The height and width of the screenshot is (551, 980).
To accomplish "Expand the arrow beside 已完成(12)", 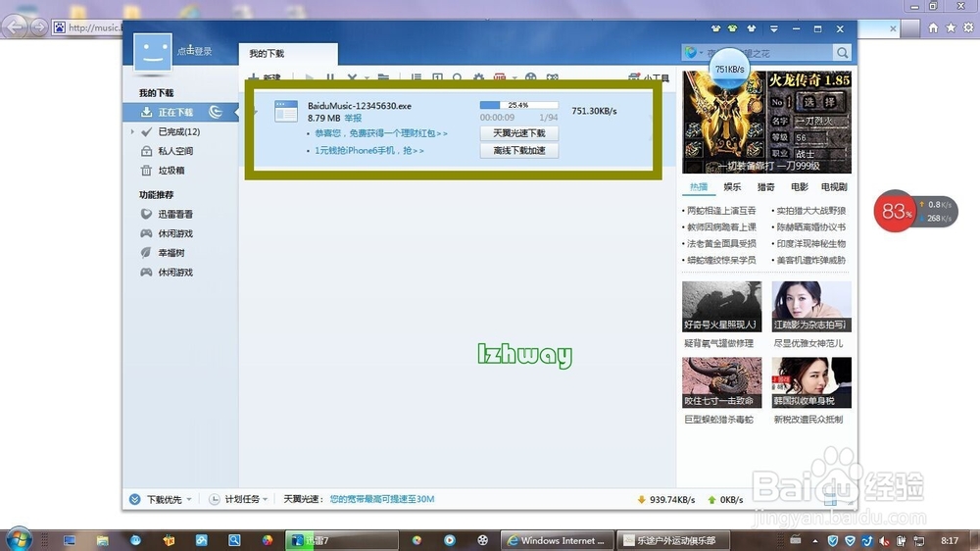I will click(132, 132).
